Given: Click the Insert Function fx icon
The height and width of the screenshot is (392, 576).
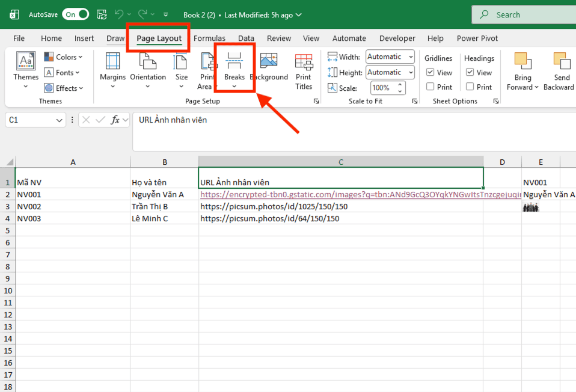Looking at the screenshot, I should coord(115,120).
